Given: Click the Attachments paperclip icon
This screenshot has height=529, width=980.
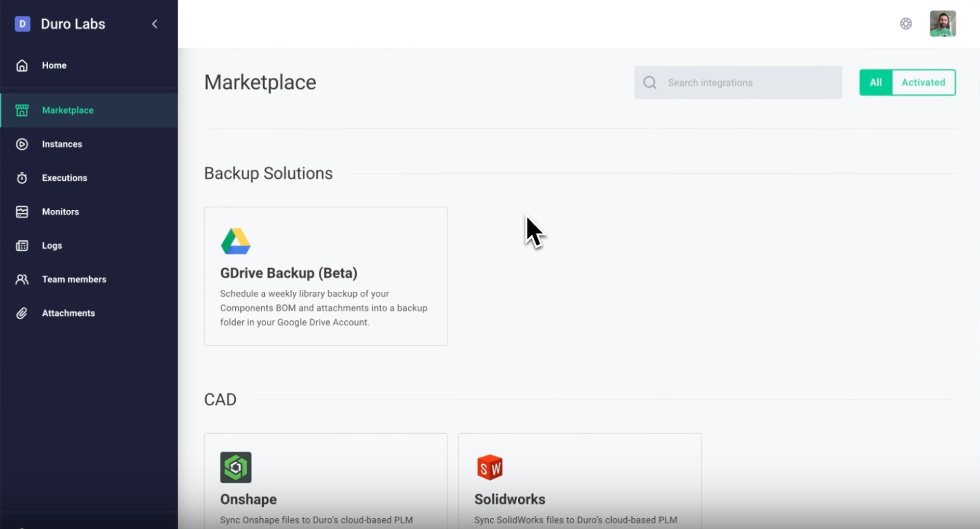Looking at the screenshot, I should coord(22,313).
